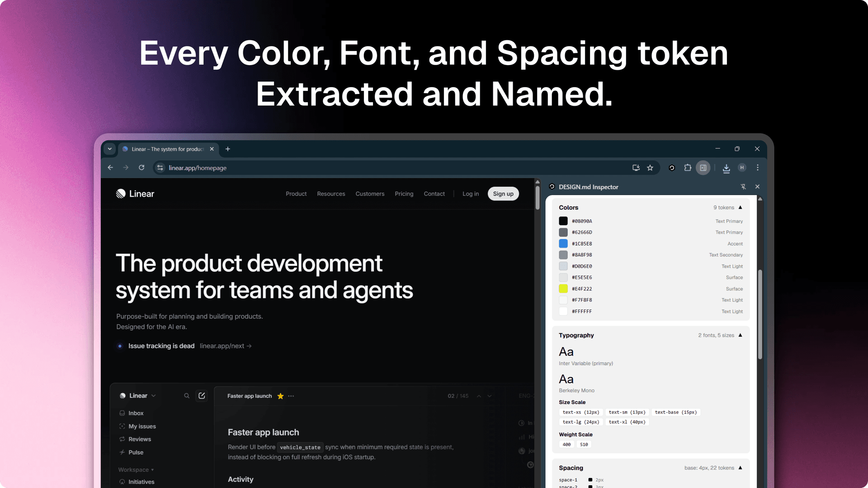This screenshot has height=488, width=868.
Task: Click the 400 weight chip
Action: [x=566, y=445]
